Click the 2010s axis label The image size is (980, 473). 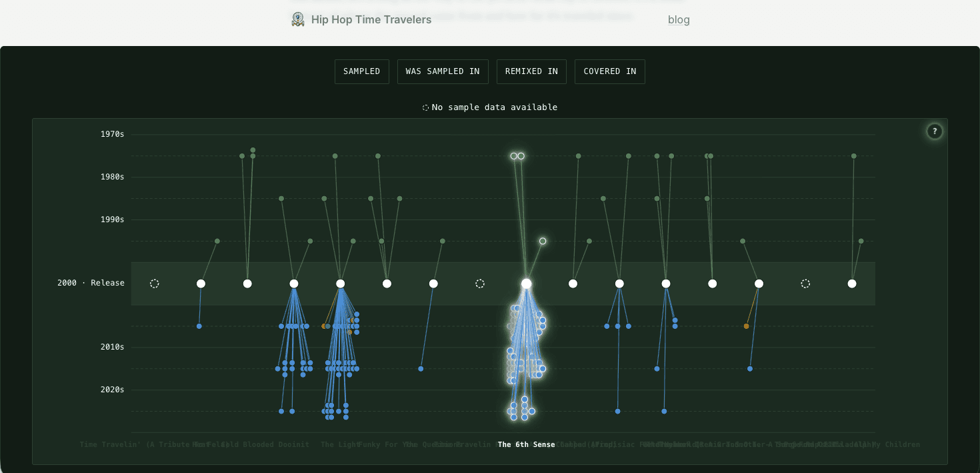pos(112,347)
